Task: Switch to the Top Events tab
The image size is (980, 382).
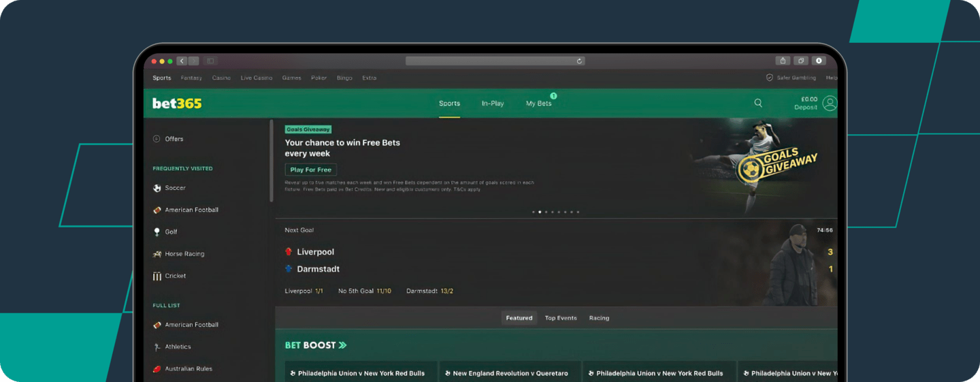Action: click(x=561, y=318)
